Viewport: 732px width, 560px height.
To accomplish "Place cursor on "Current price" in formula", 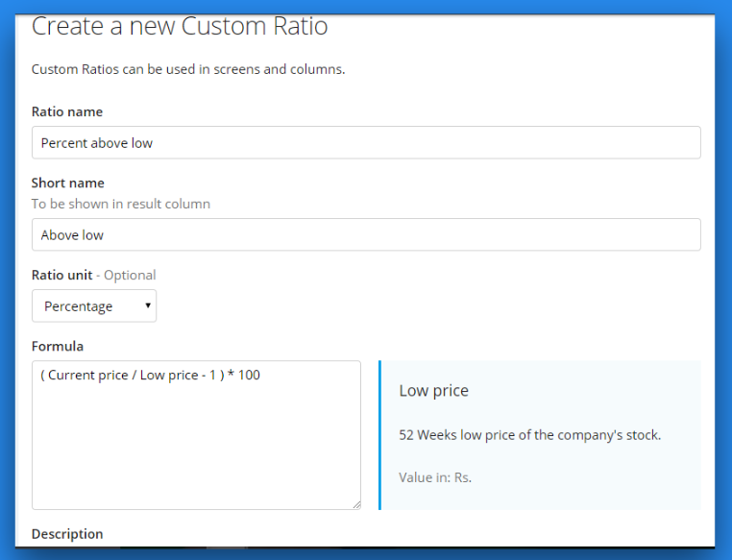I will tap(86, 376).
